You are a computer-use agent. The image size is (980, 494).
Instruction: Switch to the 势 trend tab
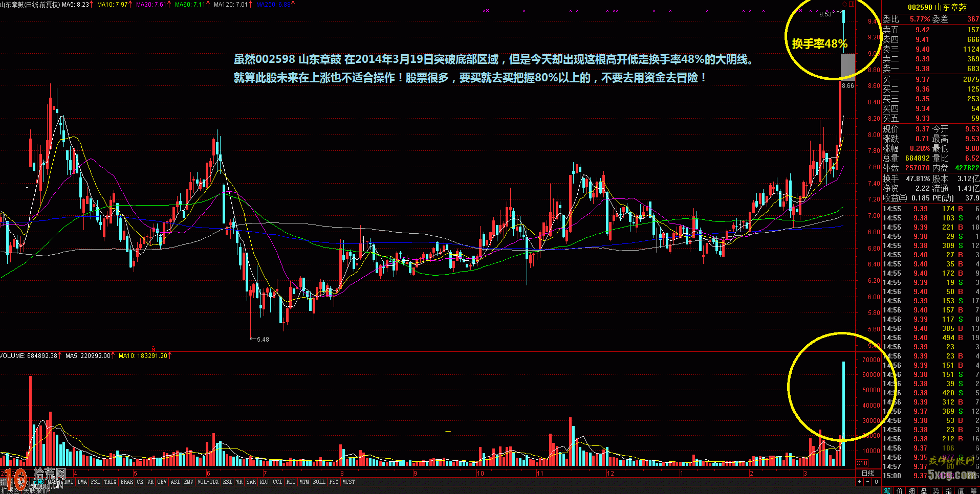(x=936, y=490)
